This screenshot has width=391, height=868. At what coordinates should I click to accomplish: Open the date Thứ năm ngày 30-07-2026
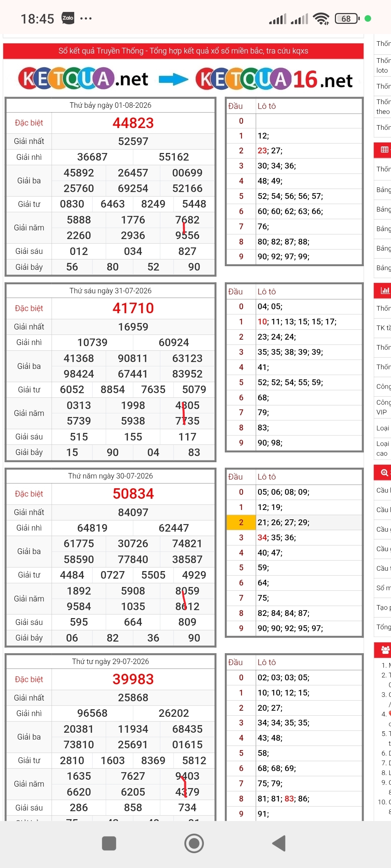tap(110, 476)
